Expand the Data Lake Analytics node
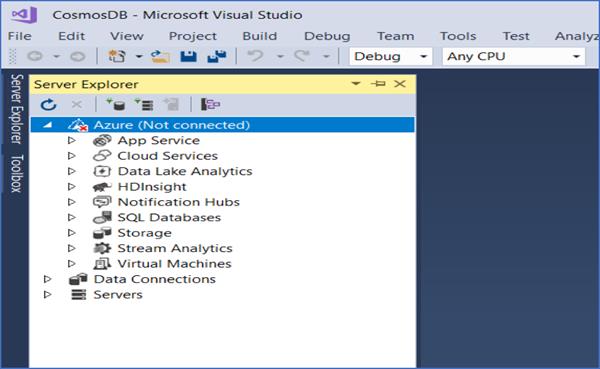Viewport: 600px width, 369px height. coord(71,171)
